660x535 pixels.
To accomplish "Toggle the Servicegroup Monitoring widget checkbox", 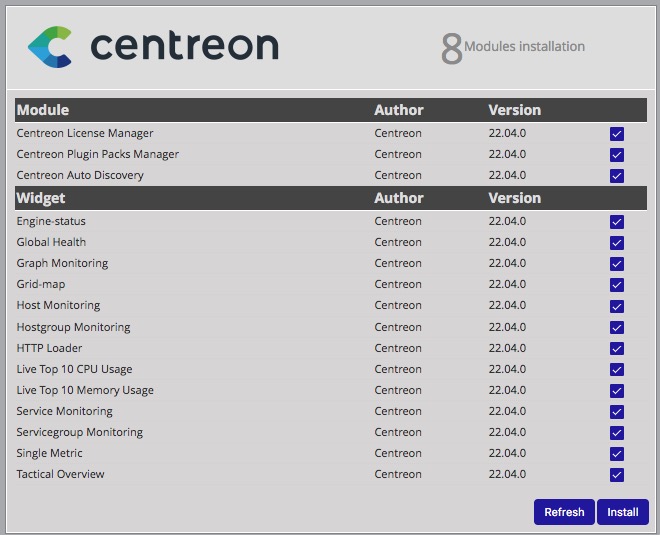I will coord(617,433).
